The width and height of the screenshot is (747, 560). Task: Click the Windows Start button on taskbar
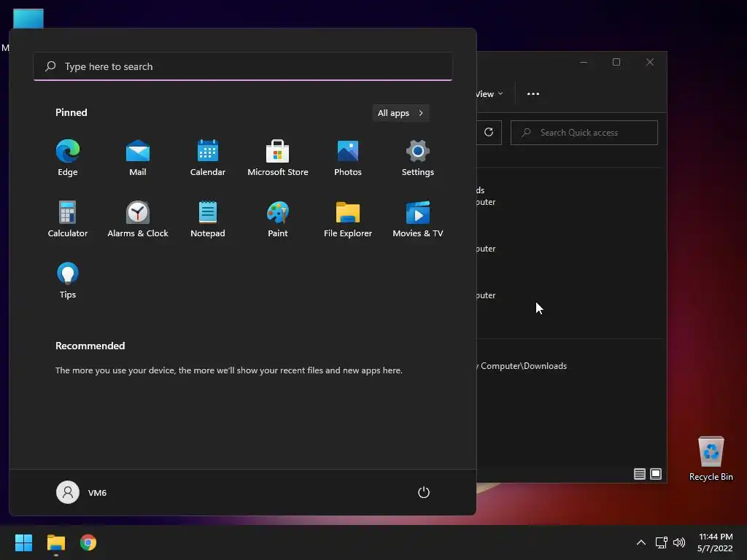click(24, 542)
